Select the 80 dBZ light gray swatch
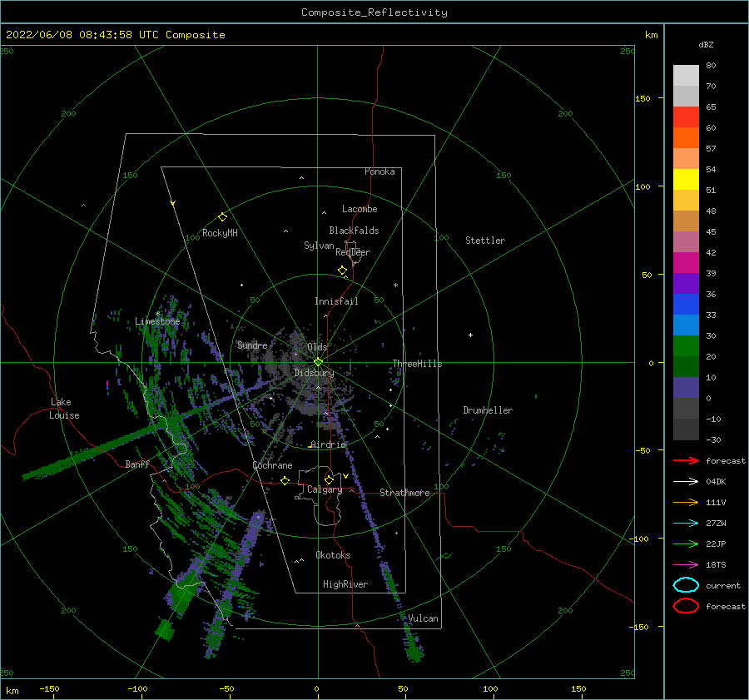Viewport: 749px width, 700px height. tap(686, 76)
